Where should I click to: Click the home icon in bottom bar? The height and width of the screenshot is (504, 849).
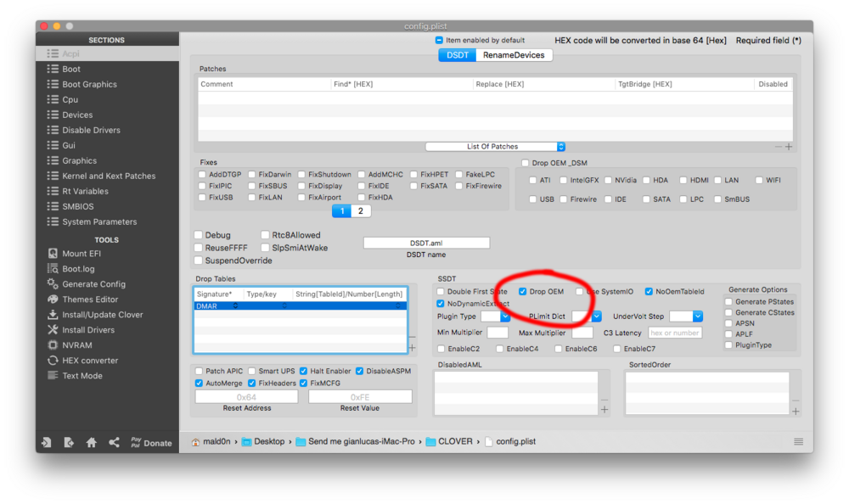(x=91, y=442)
